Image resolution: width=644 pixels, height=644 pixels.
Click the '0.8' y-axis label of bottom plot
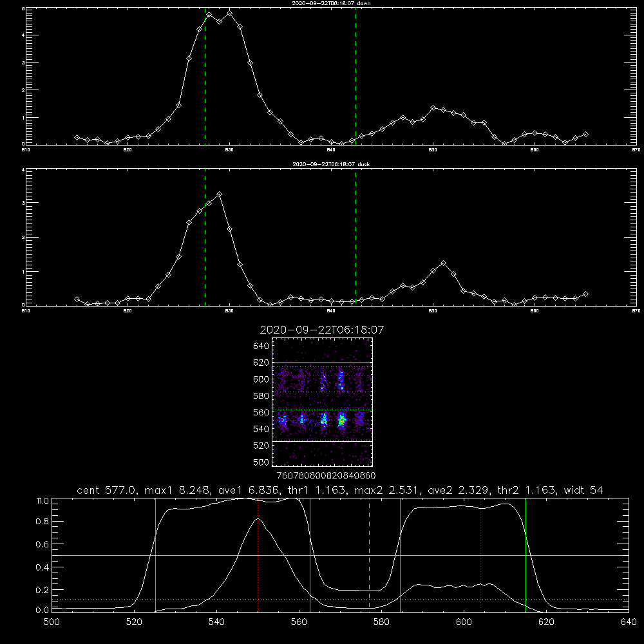pos(43,522)
